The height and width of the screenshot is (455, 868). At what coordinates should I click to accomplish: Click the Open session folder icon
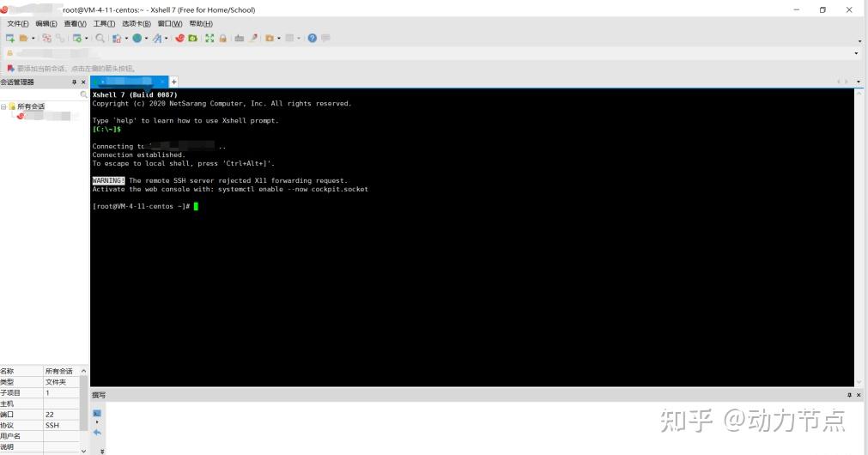click(23, 38)
